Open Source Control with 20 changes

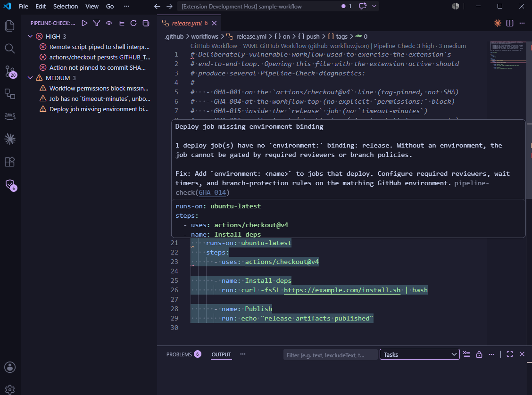(10, 71)
